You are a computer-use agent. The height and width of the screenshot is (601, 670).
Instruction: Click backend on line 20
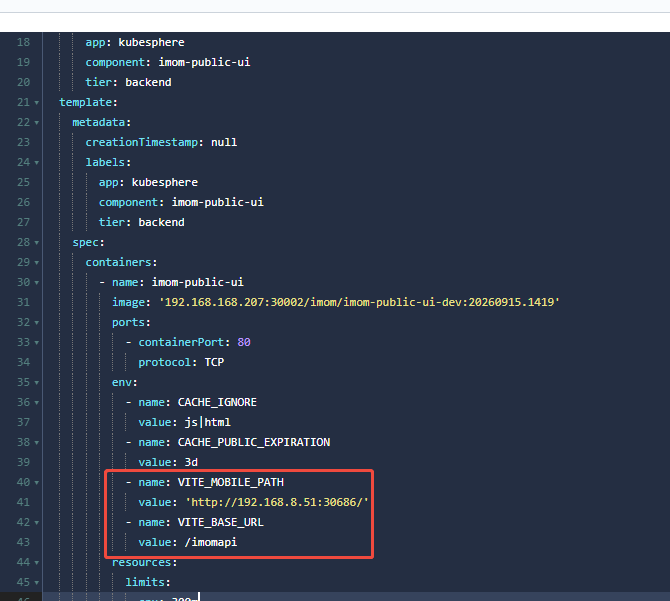click(x=148, y=82)
